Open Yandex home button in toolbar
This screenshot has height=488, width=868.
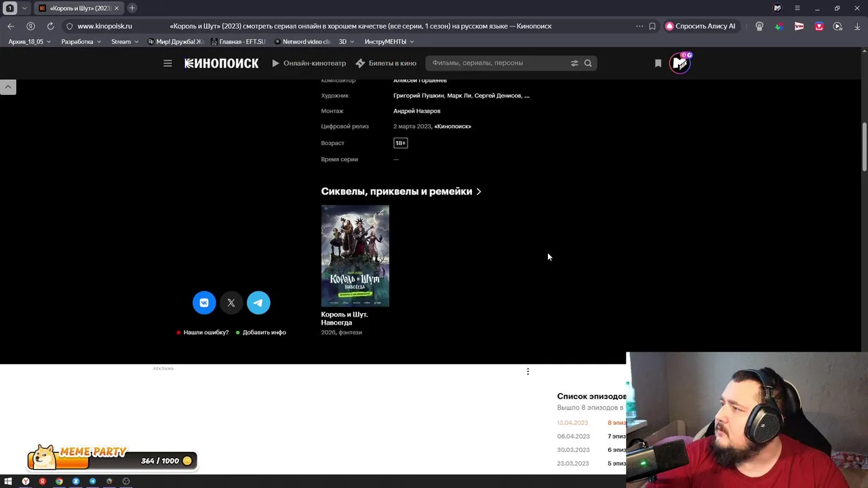point(31,26)
